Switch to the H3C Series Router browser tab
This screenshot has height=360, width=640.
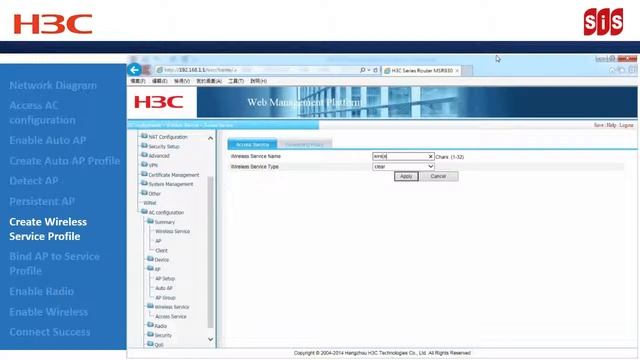(421, 71)
